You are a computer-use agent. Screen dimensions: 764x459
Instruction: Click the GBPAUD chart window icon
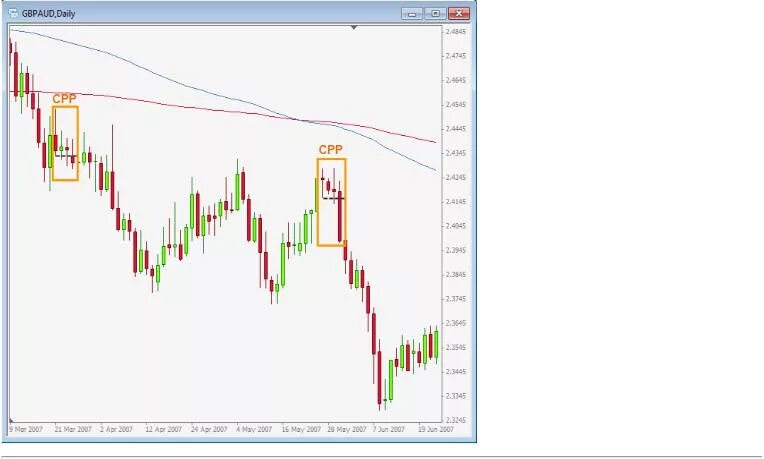click(14, 14)
